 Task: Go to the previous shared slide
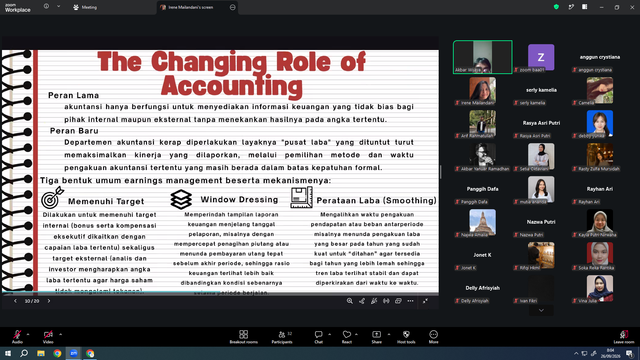coord(16,301)
